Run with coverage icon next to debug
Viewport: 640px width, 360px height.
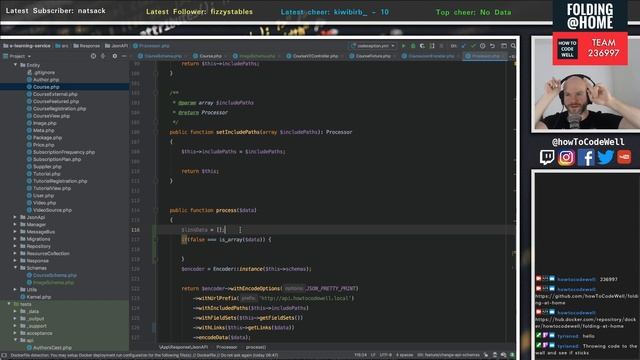422,46
